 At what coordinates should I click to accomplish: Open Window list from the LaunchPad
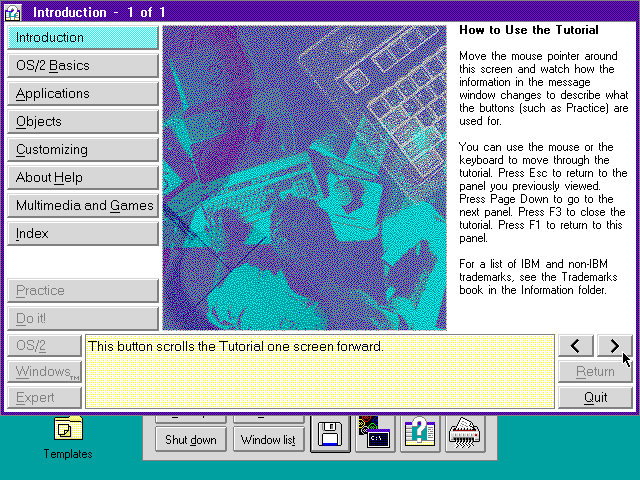(x=269, y=440)
